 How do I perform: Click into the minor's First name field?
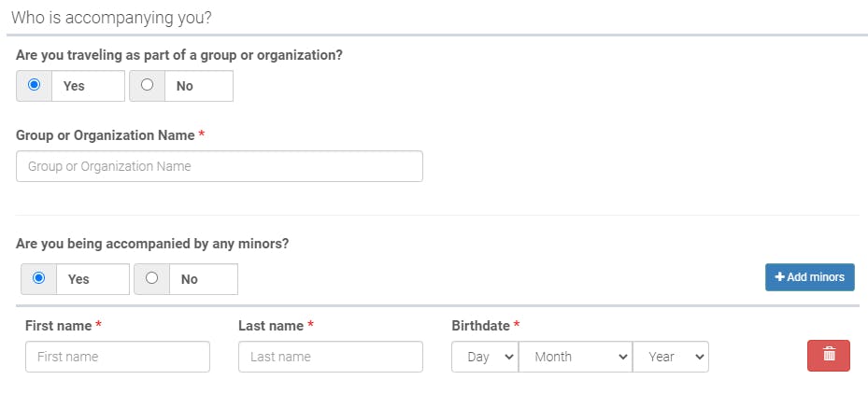point(118,357)
